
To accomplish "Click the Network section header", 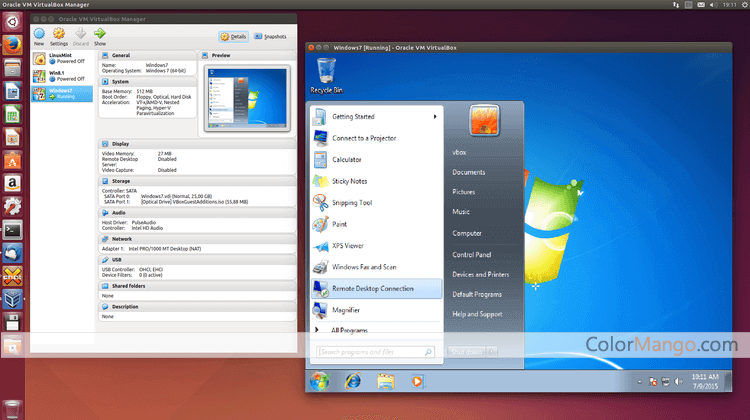I will point(197,239).
